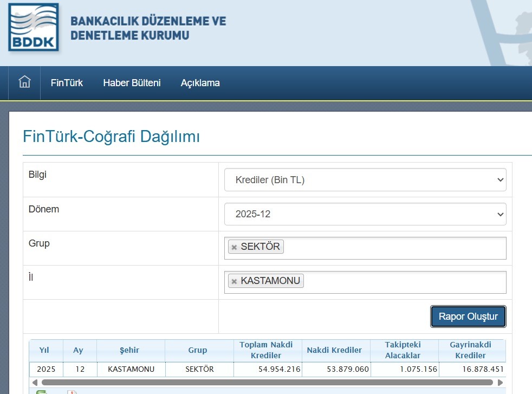
Task: Remove the SEKTÖR tag from Grup
Action: [234, 247]
